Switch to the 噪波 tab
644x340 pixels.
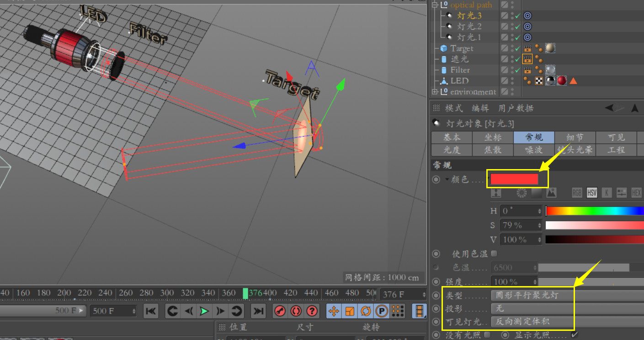534,150
